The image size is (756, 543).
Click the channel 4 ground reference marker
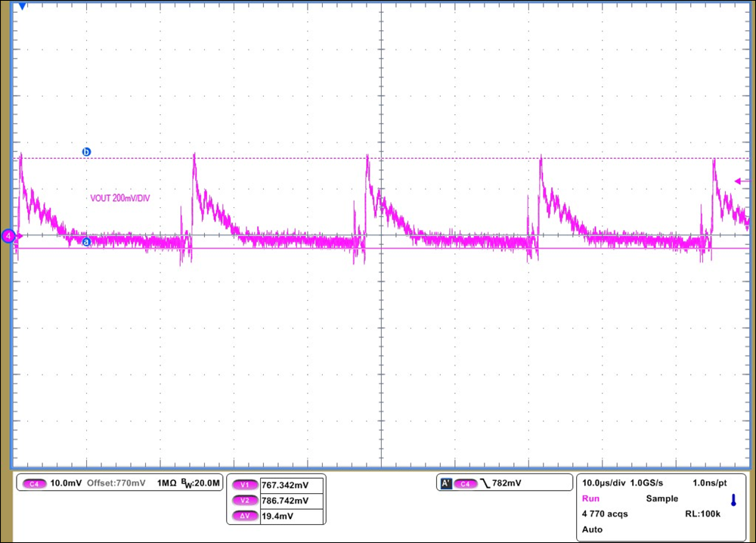tap(9, 237)
